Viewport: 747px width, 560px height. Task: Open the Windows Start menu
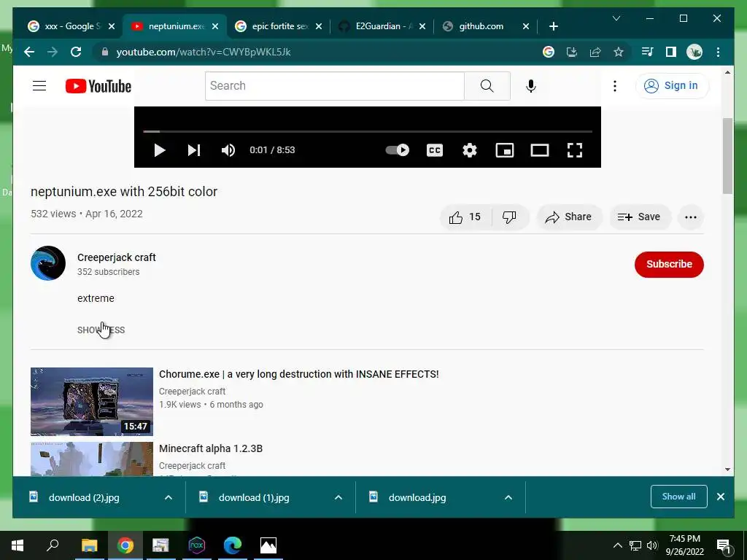click(18, 545)
